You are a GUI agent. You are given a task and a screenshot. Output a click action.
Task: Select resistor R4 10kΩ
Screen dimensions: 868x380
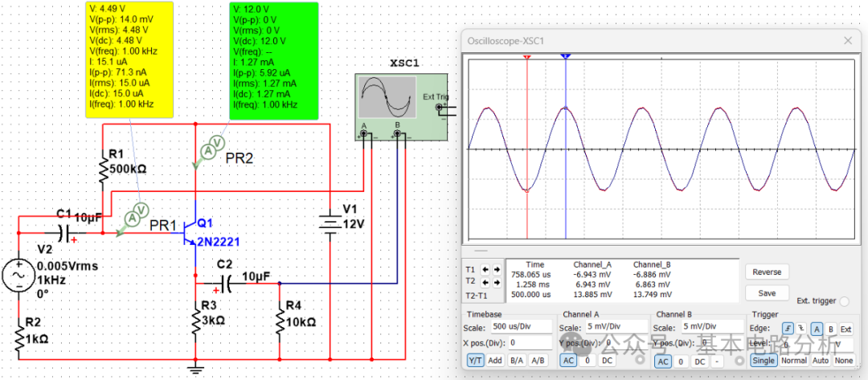[280, 321]
